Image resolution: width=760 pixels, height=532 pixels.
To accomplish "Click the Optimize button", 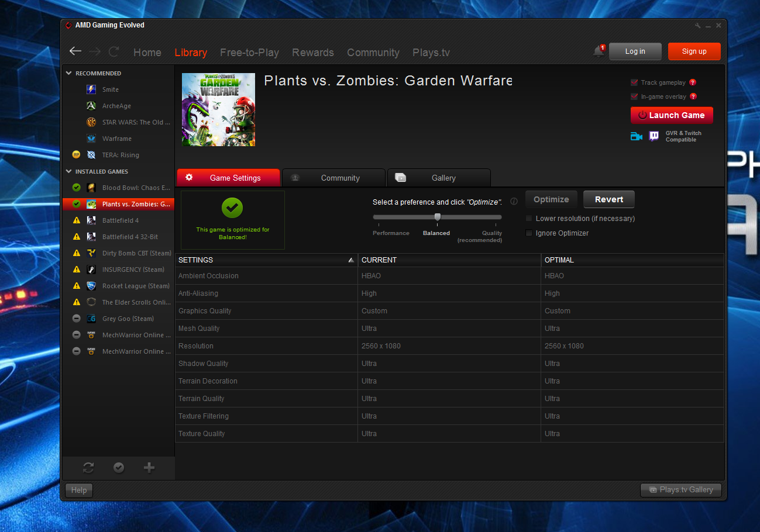I will [551, 199].
